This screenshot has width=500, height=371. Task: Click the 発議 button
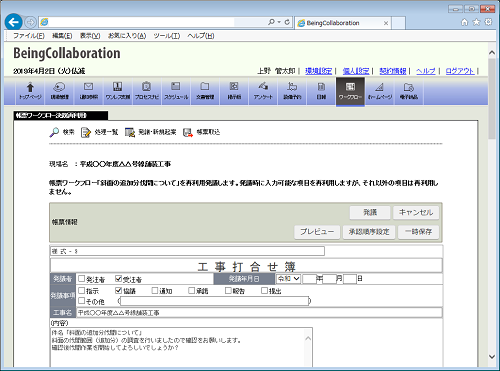370,213
